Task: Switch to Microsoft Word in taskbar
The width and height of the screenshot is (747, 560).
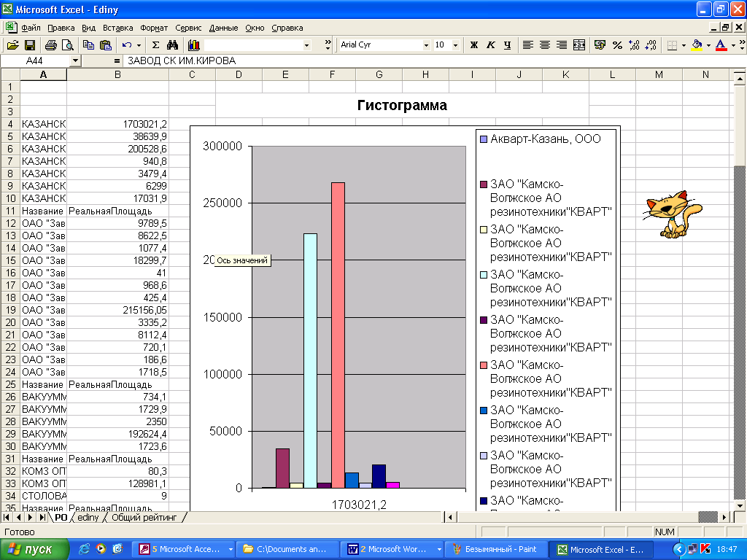Action: [x=392, y=549]
